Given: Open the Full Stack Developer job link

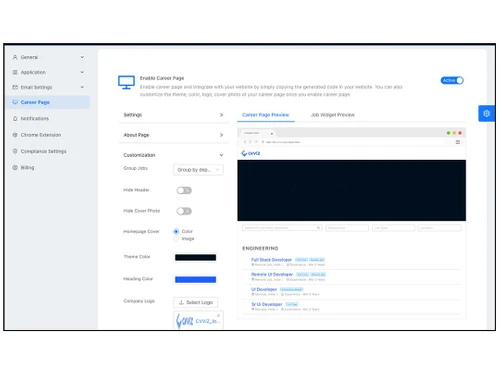Looking at the screenshot, I should click(271, 260).
